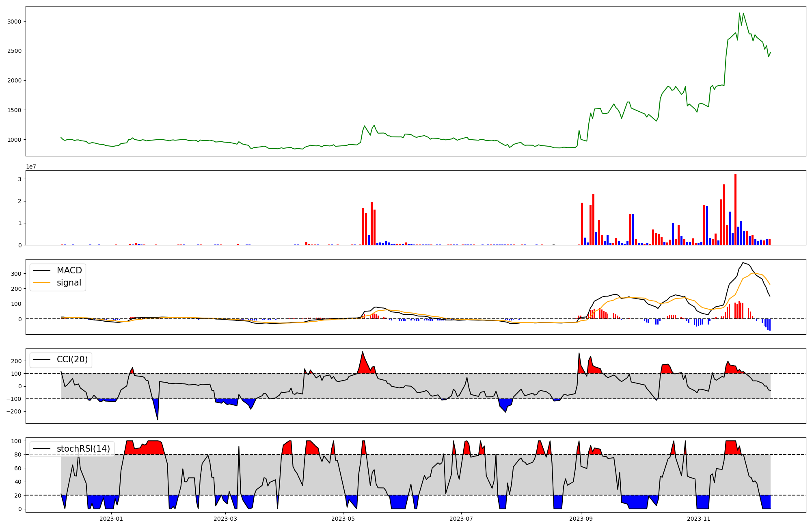Click the 2000 price axis label
The image size is (812, 528).
(x=15, y=80)
